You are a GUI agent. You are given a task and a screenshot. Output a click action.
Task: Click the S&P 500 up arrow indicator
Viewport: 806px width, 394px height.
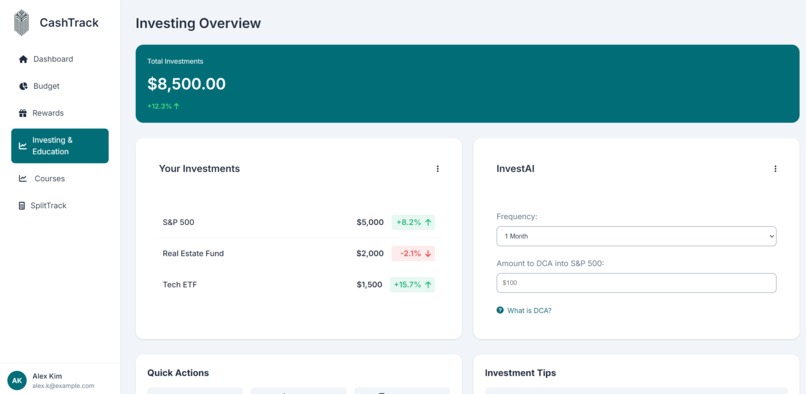(428, 223)
